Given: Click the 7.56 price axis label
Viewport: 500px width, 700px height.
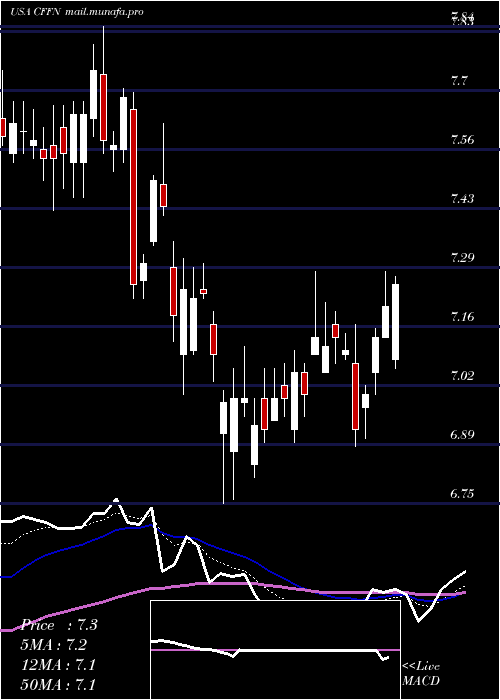Looking at the screenshot, I should (462, 140).
